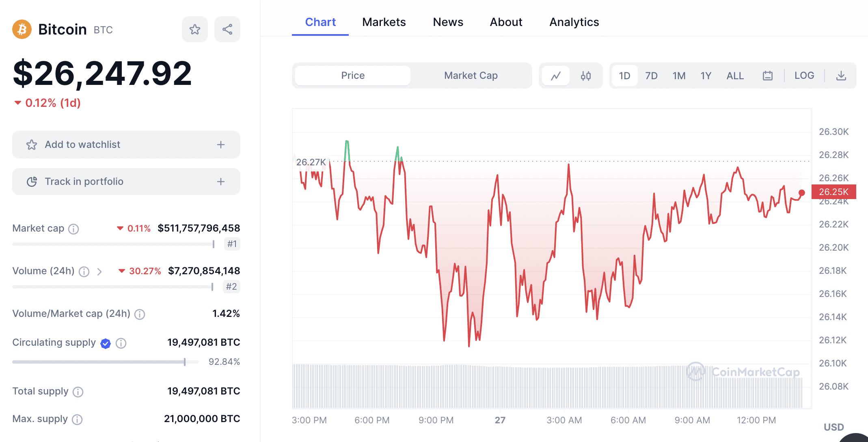868x442 pixels.
Task: Click the calendar/date range picker icon
Action: [x=767, y=74]
